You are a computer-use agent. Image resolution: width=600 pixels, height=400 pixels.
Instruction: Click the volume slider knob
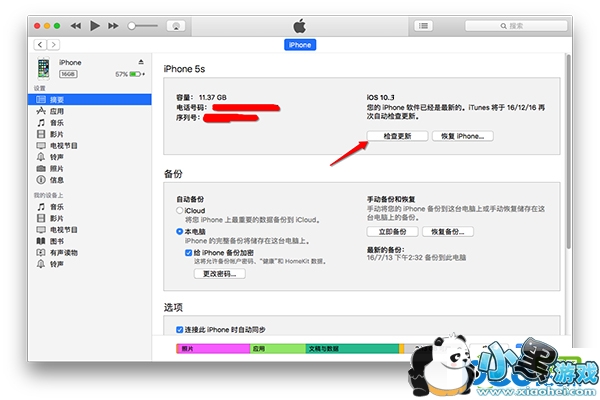[132, 26]
